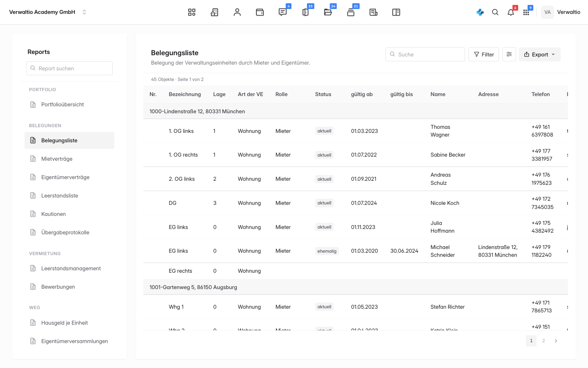Click the Filter button
Viewport: 588px width, 368px height.
point(483,54)
